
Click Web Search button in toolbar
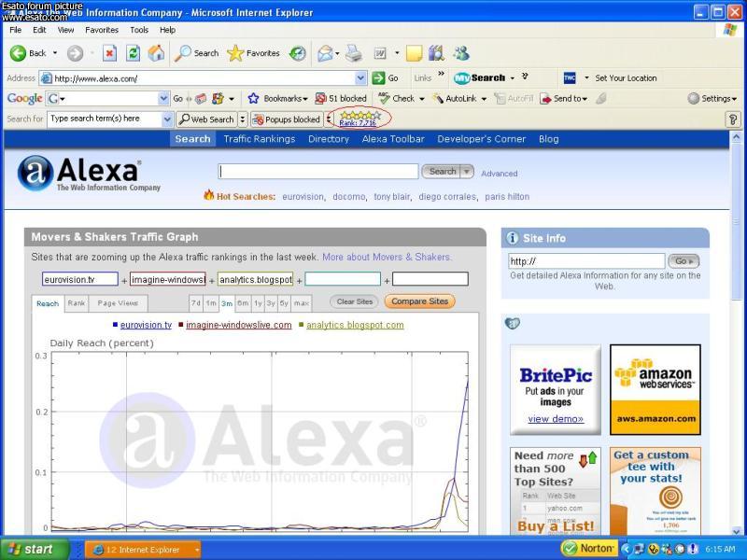[206, 119]
